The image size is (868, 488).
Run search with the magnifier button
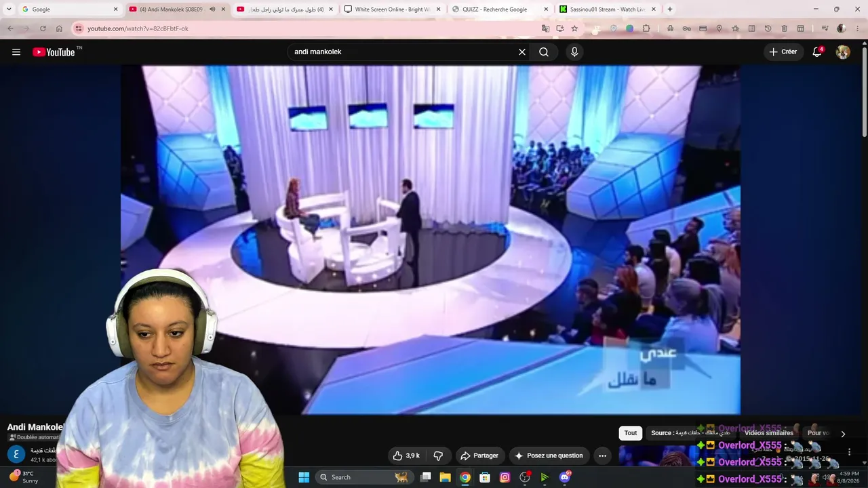click(x=544, y=52)
